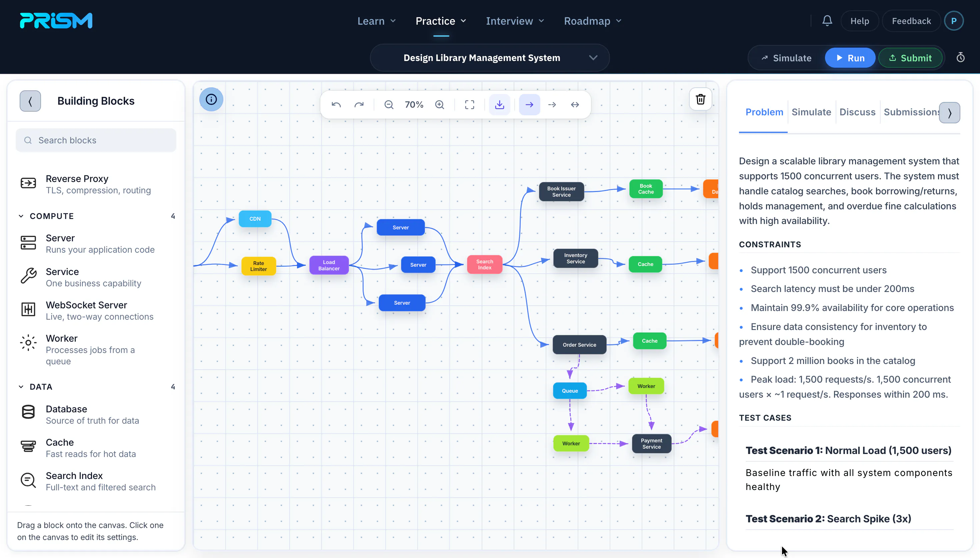Switch to the Submissions tab
Image resolution: width=980 pixels, height=558 pixels.
pyautogui.click(x=911, y=112)
